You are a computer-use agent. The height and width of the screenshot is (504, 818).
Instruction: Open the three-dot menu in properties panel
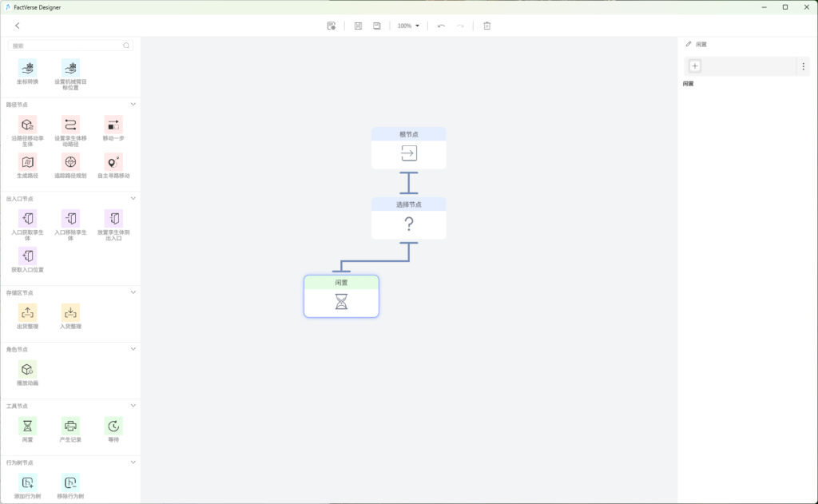pyautogui.click(x=804, y=66)
